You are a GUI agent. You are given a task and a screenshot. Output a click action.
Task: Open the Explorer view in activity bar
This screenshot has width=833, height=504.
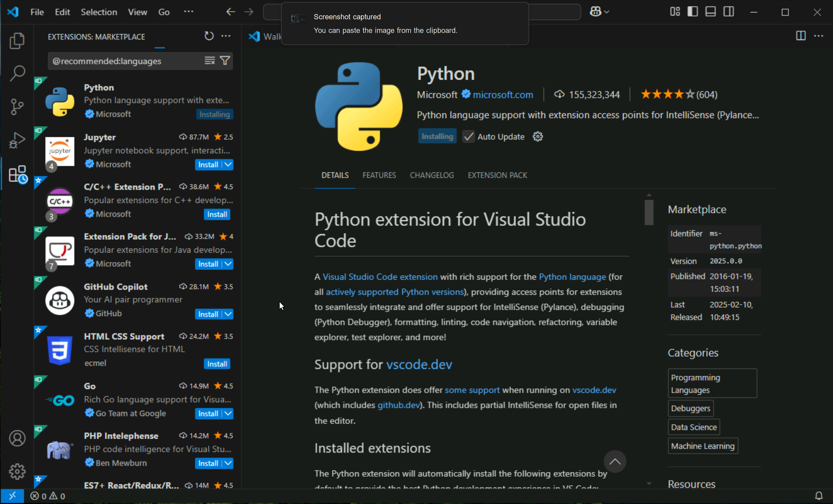pyautogui.click(x=17, y=41)
